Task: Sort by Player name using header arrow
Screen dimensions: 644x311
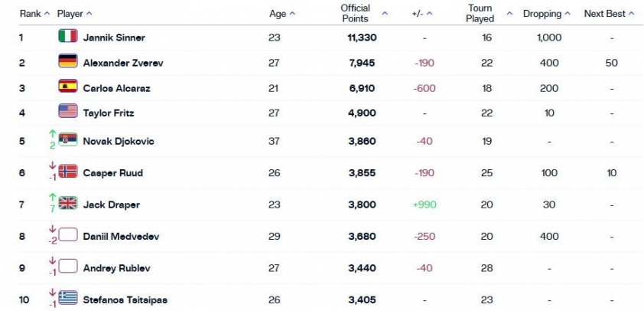Action: pyautogui.click(x=89, y=14)
